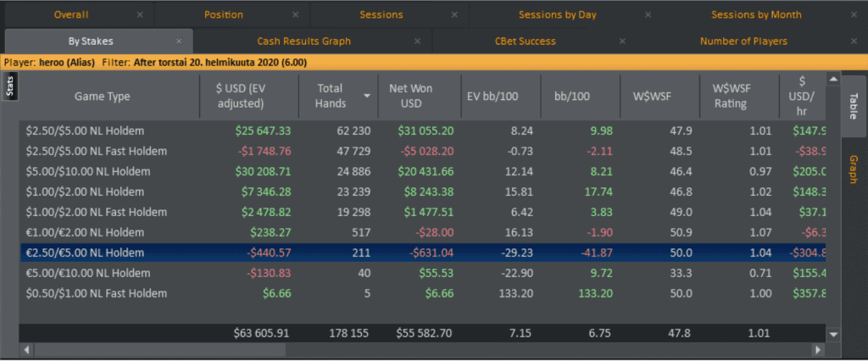Image resolution: width=868 pixels, height=361 pixels.
Task: Click the horizontal scrollbar right arrow
Action: click(x=818, y=349)
